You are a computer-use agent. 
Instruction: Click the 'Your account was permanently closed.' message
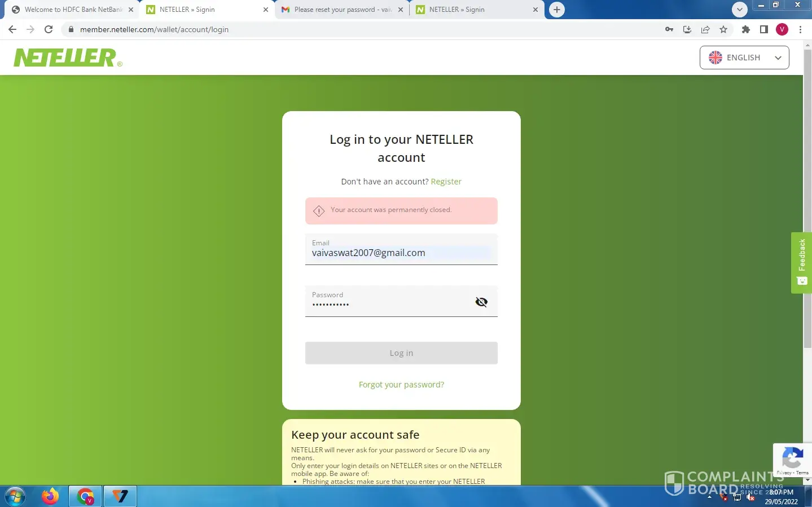(x=391, y=210)
